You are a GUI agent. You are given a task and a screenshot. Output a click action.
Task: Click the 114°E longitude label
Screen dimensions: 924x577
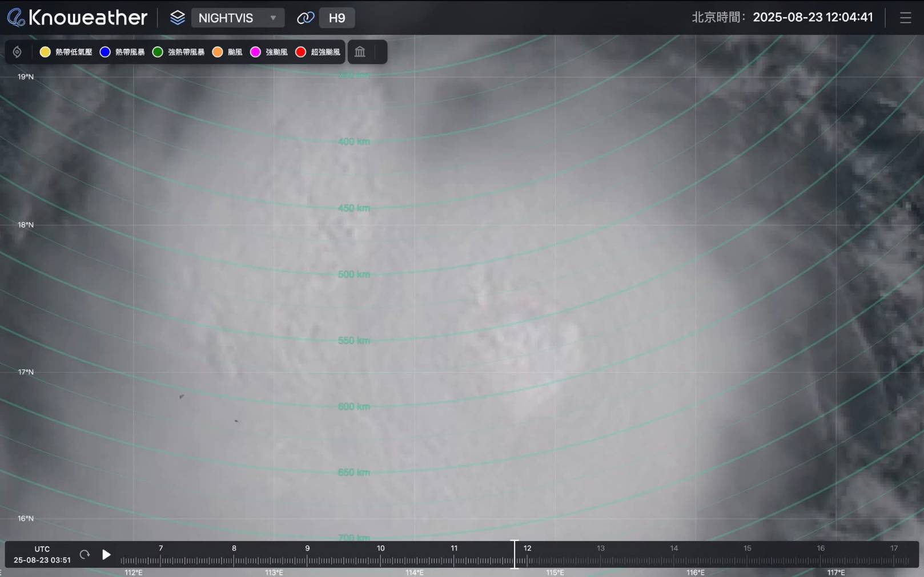[415, 572]
